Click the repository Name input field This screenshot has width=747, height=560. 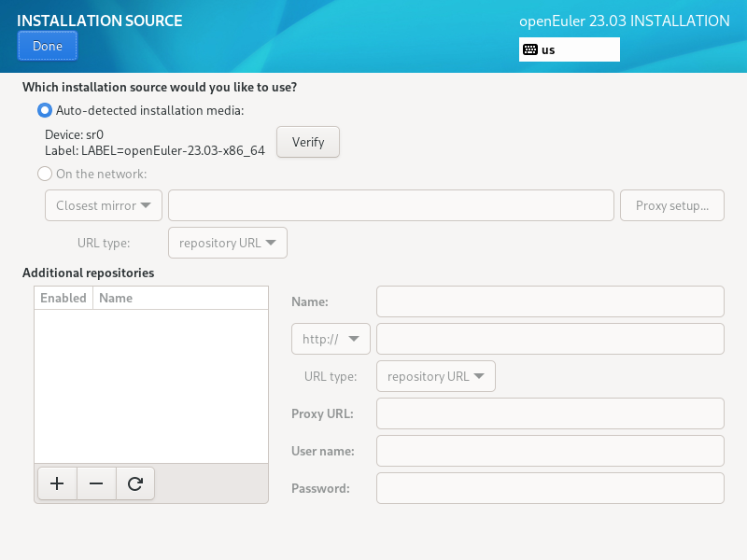pyautogui.click(x=550, y=301)
